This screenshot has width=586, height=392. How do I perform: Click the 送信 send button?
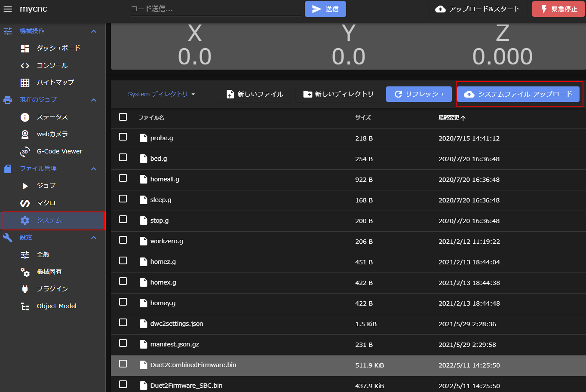[325, 9]
